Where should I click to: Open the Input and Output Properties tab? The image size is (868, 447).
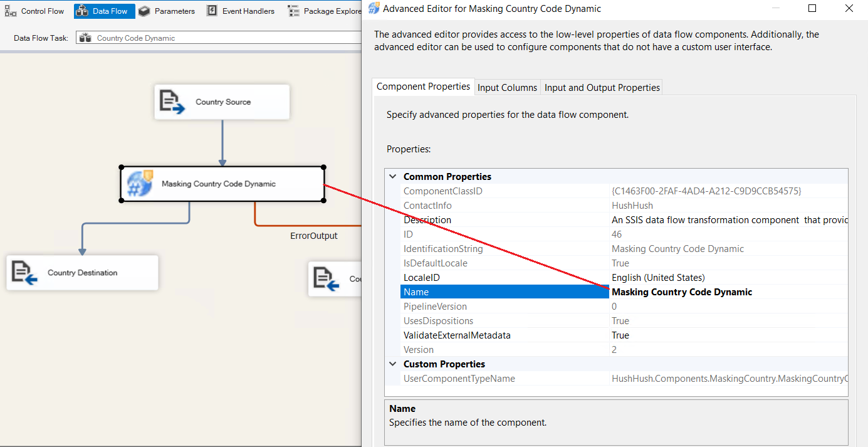coord(602,87)
